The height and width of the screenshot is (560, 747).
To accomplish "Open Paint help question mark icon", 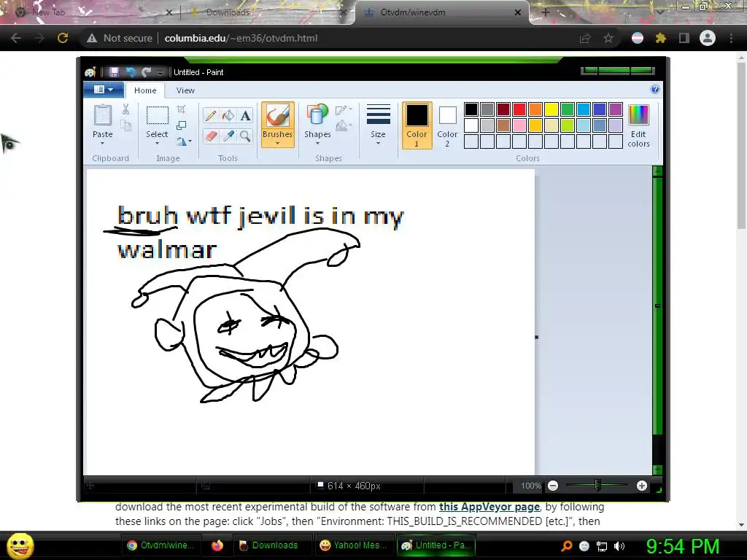I will (655, 90).
